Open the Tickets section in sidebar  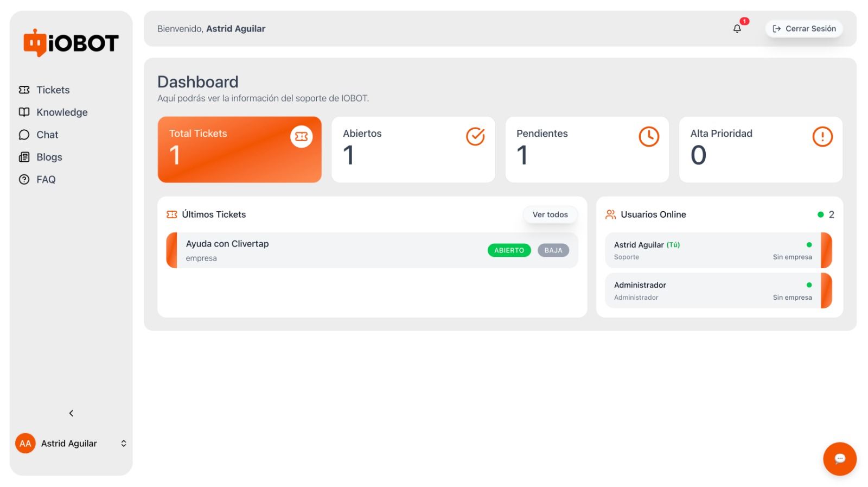(x=44, y=90)
